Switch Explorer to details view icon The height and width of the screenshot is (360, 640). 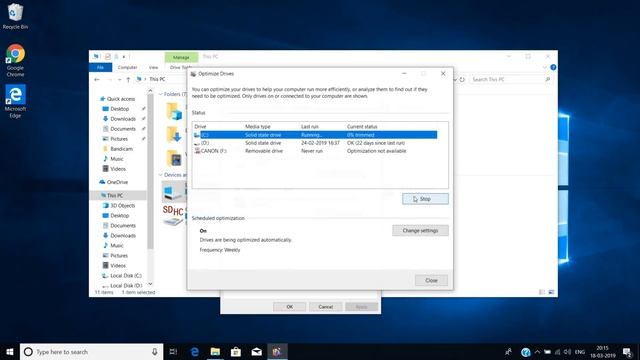point(542,292)
